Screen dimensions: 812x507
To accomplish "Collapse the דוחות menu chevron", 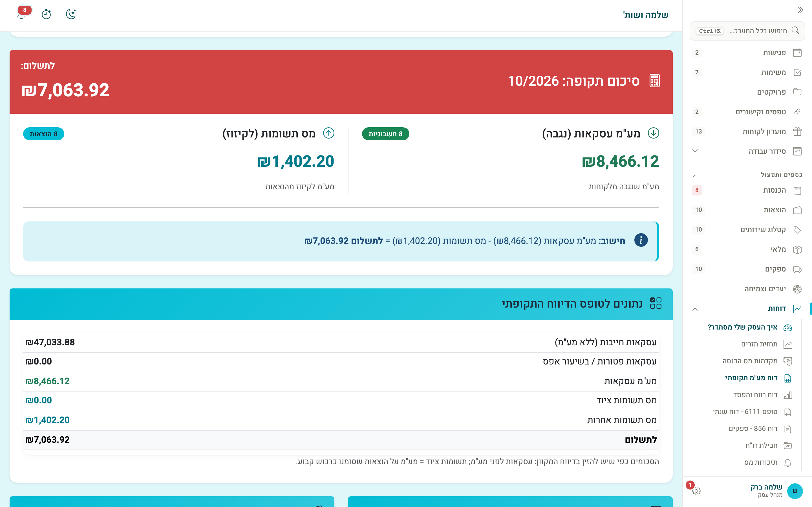I will click(695, 309).
